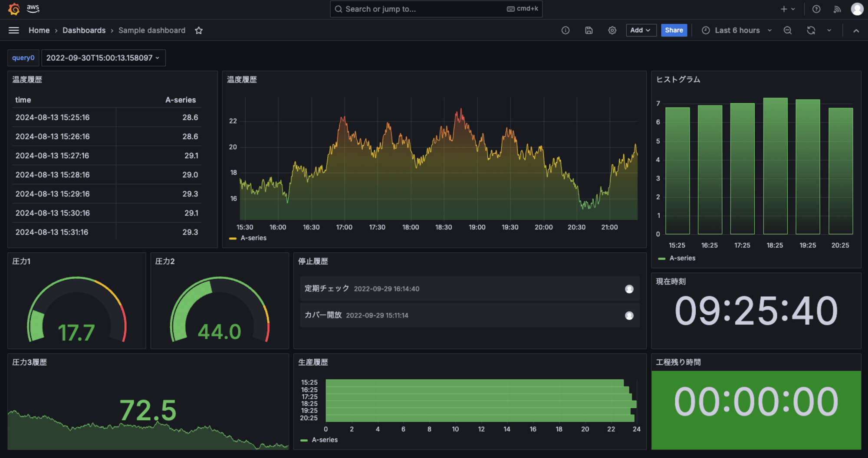Go to Home breadcrumb

pos(39,30)
